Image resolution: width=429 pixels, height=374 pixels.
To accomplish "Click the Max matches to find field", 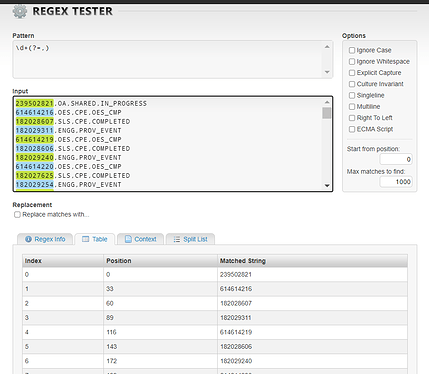I will pos(396,182).
